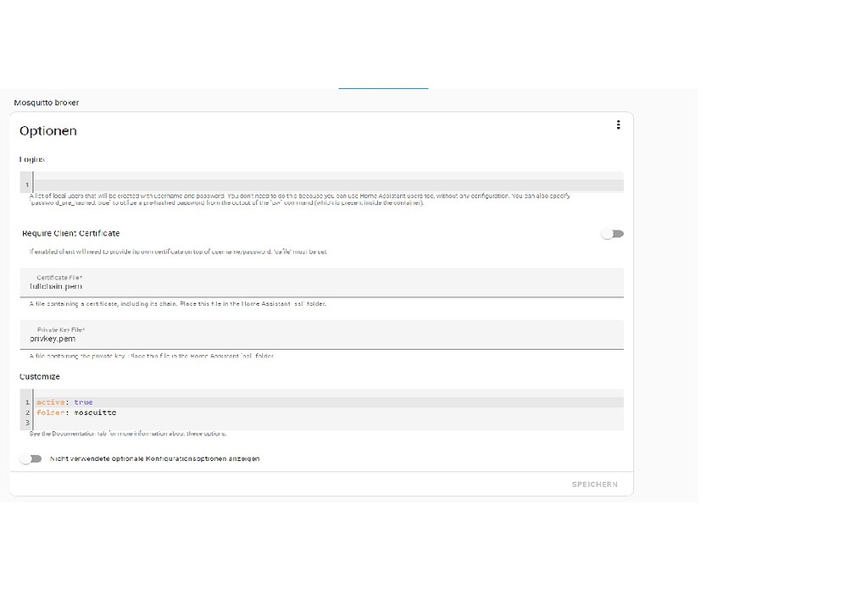Click the 'Nicht verwendete optionale Konfigurationsoptionen anzeigen' label
The height and width of the screenshot is (593, 868).
(x=154, y=458)
